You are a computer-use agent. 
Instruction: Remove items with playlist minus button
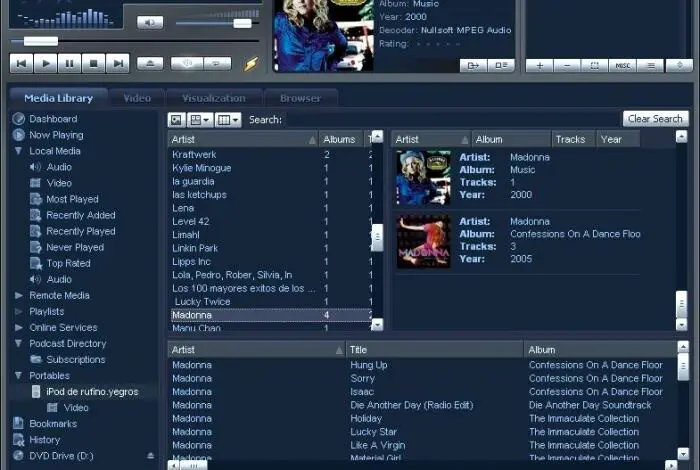(567, 65)
